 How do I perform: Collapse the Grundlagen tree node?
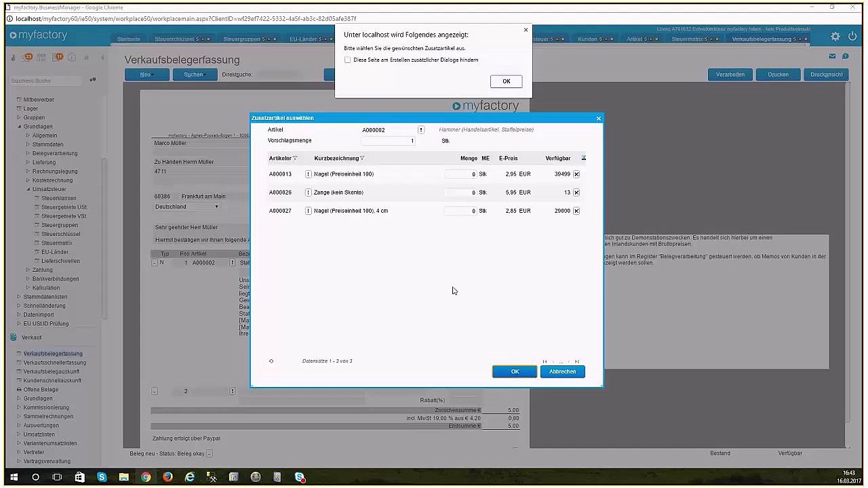point(19,126)
